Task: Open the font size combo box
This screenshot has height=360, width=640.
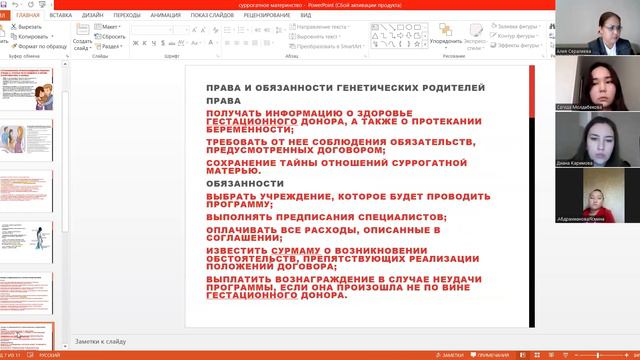Action: [180, 30]
